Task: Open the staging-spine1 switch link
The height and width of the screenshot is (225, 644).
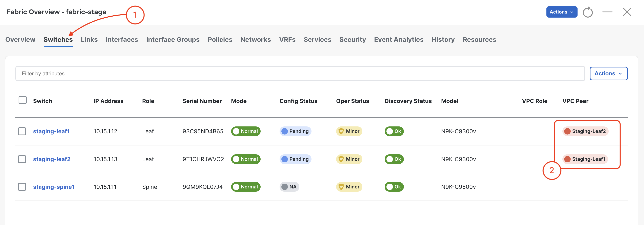Action: click(54, 187)
